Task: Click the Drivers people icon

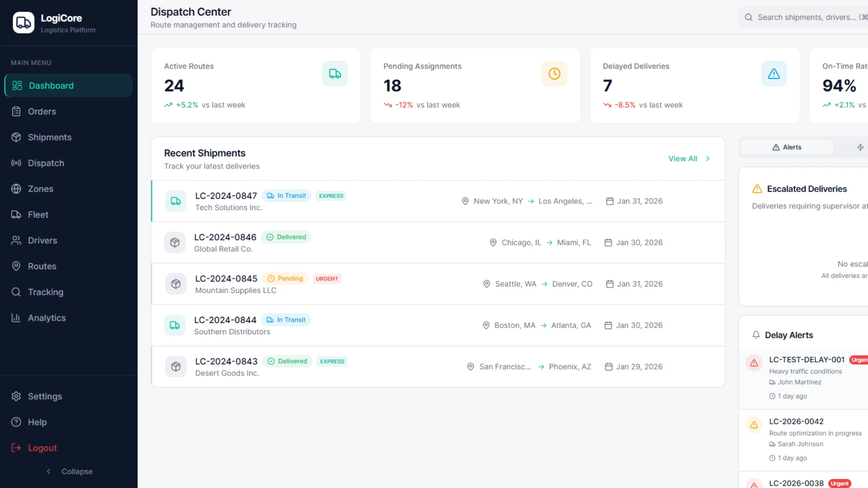Action: click(16, 240)
